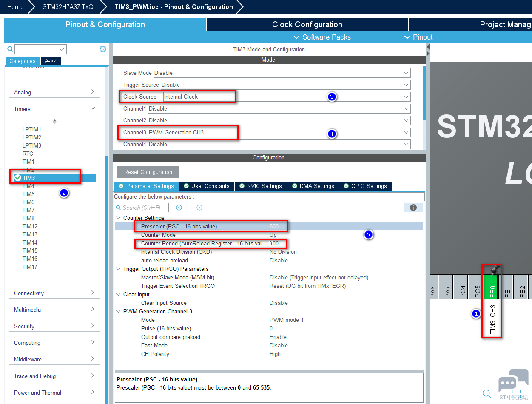The width and height of the screenshot is (532, 404).
Task: Open the User Constants tab
Action: tap(207, 186)
